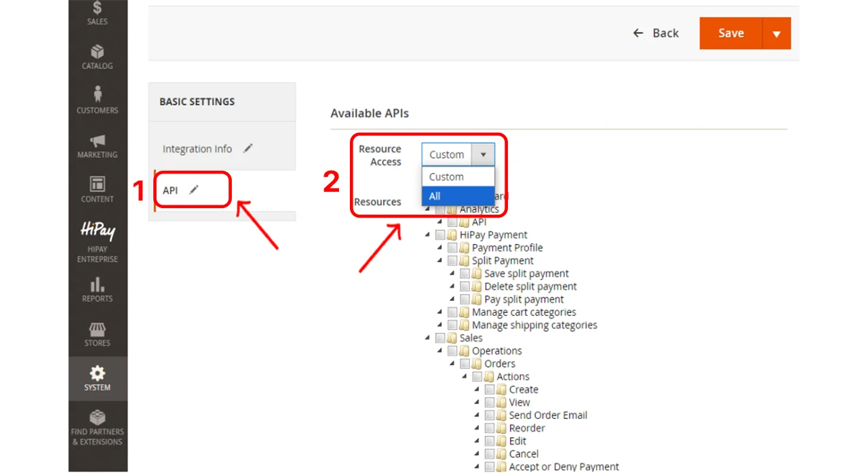This screenshot has width=868, height=473.
Task: Open the Save button dropdown arrow
Action: click(776, 33)
